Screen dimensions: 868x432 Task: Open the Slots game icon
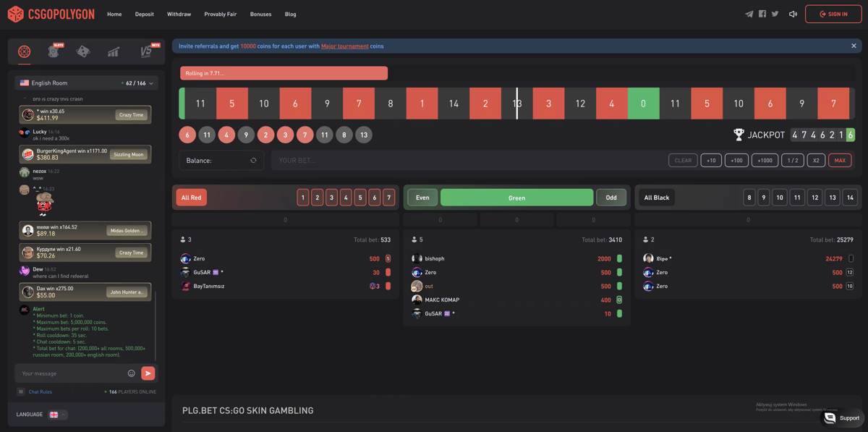point(54,51)
